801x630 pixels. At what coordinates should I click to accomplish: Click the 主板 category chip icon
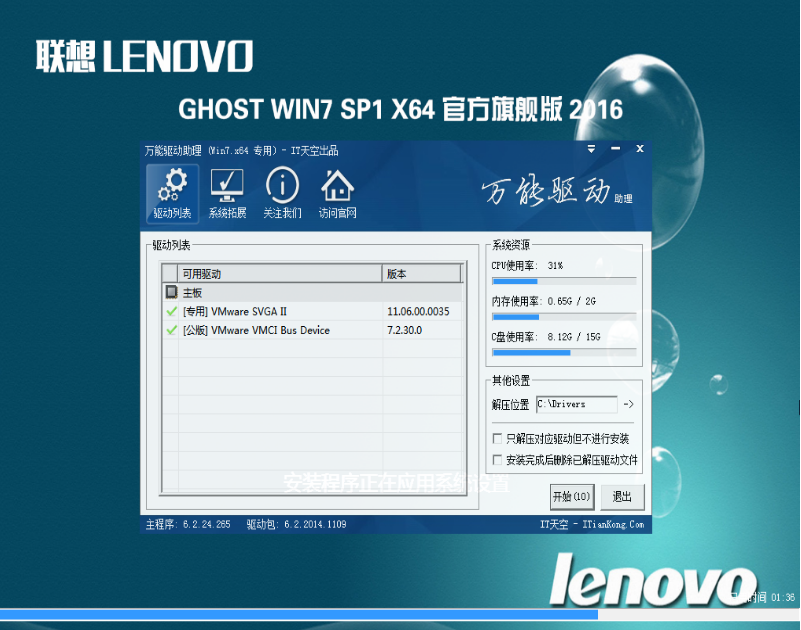[171, 292]
